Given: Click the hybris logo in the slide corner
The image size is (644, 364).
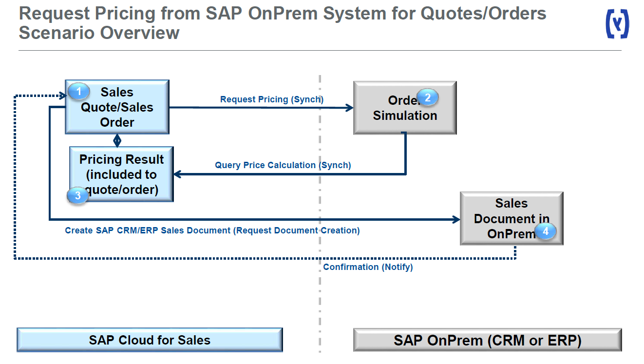Looking at the screenshot, I should (617, 24).
